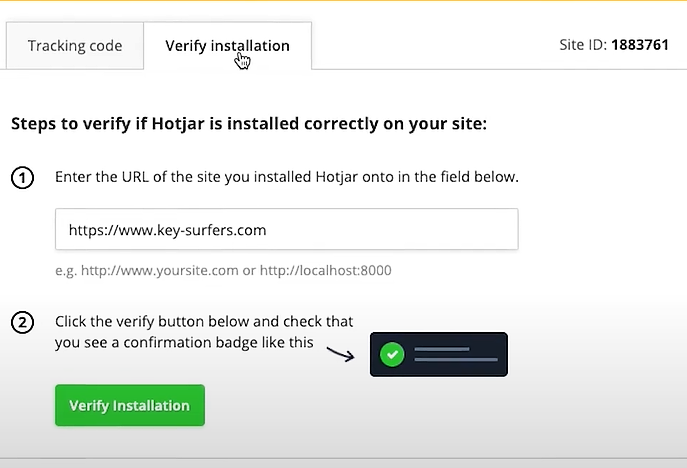Screen dimensions: 687x468
Task: Switch to the Tracking code tab
Action: (x=75, y=46)
